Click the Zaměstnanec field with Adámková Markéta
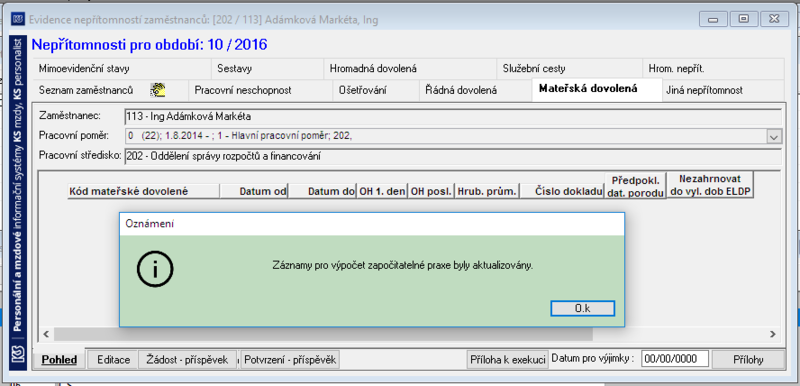Screen dimensions: 800x386 pos(453,116)
